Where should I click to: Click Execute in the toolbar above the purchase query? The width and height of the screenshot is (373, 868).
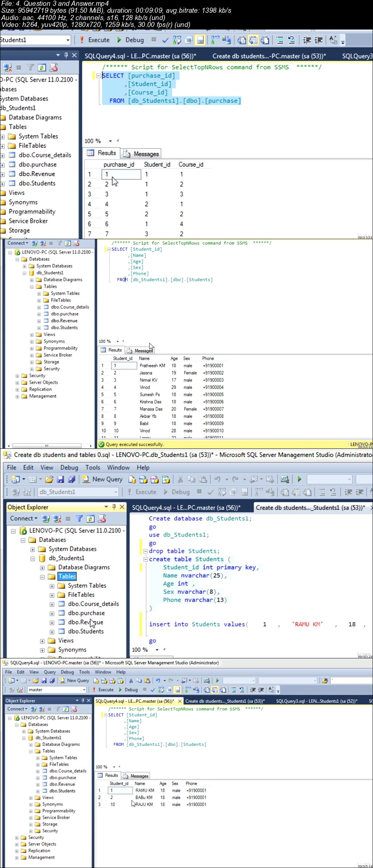[95, 40]
